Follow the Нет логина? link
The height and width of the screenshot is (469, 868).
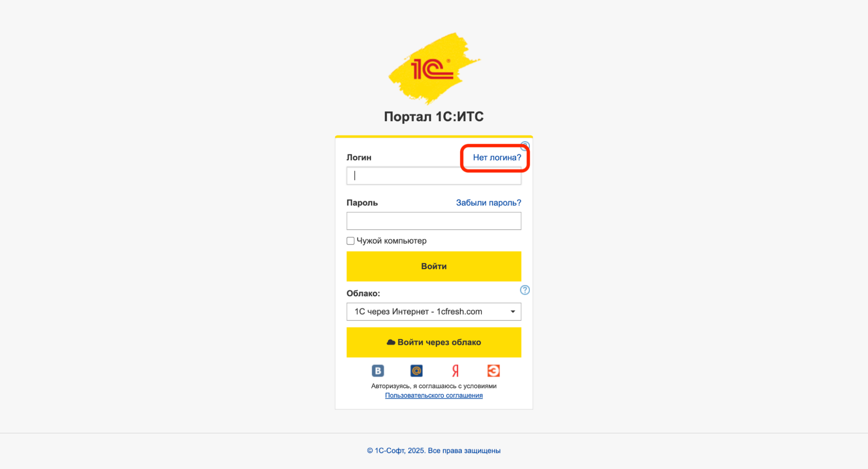click(x=497, y=158)
